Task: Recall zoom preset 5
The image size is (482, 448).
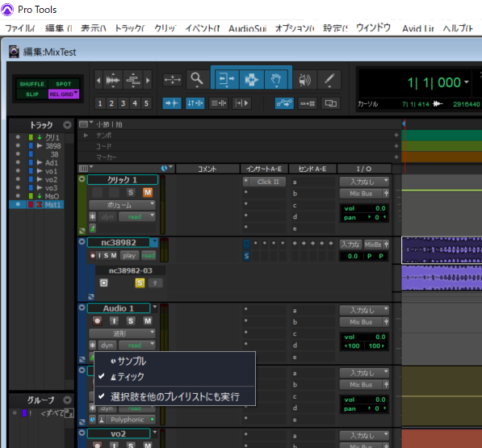Action: 147,103
